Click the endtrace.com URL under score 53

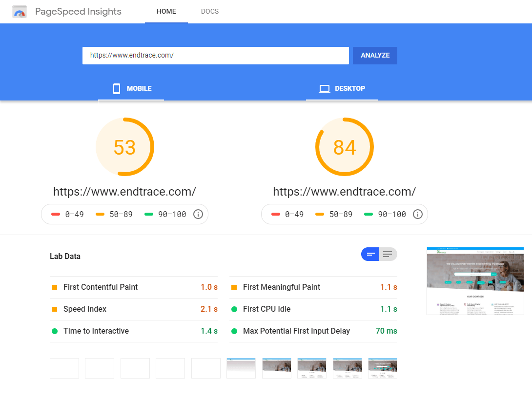pyautogui.click(x=124, y=192)
